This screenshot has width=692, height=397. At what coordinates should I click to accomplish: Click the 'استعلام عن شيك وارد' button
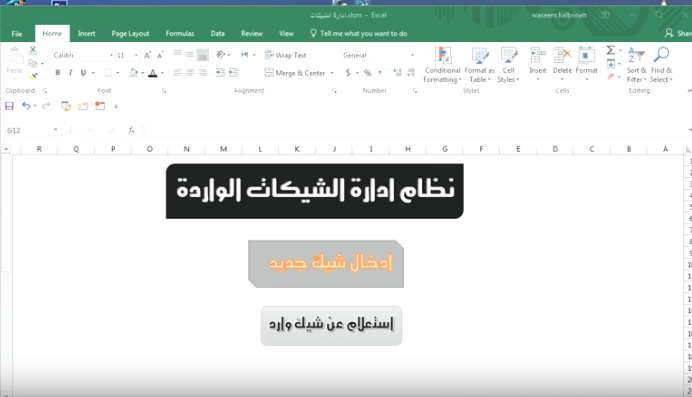point(331,326)
